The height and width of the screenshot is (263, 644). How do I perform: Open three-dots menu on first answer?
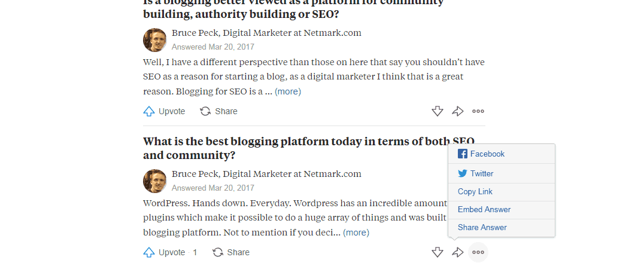coord(478,111)
